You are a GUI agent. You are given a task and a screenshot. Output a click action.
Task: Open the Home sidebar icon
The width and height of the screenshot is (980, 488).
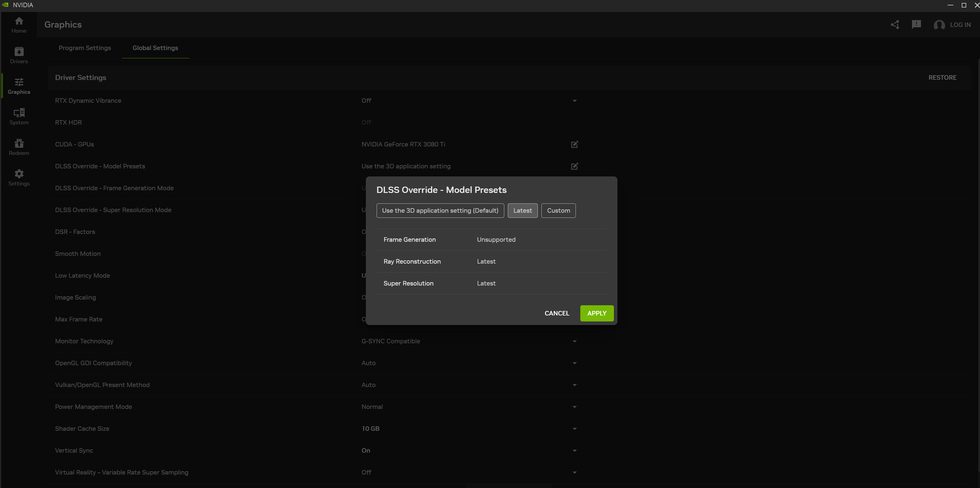pyautogui.click(x=19, y=25)
